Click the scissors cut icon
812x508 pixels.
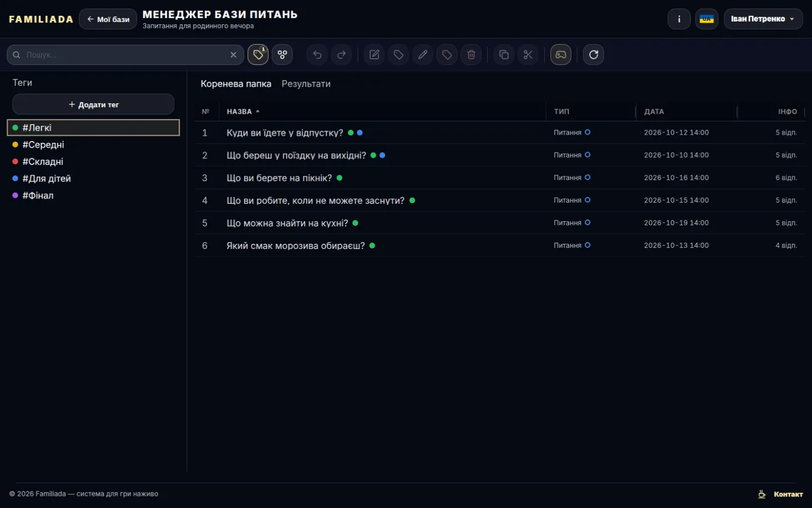(x=528, y=55)
